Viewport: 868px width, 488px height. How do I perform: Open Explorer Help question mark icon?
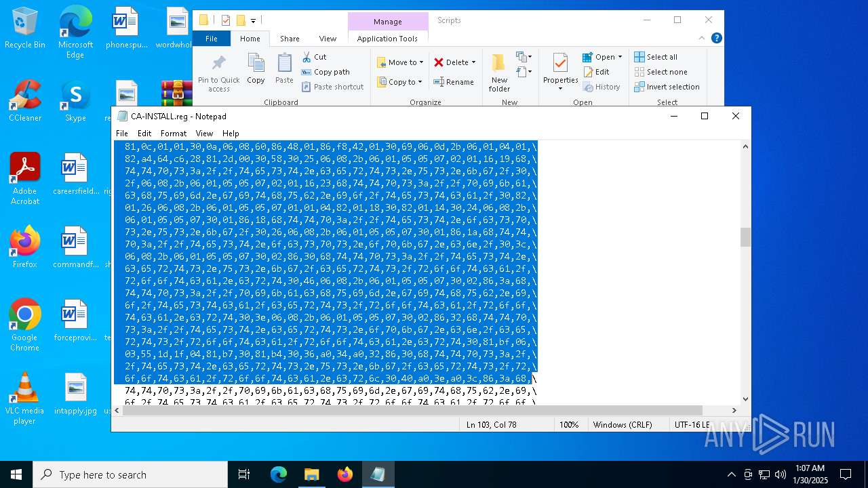click(717, 38)
